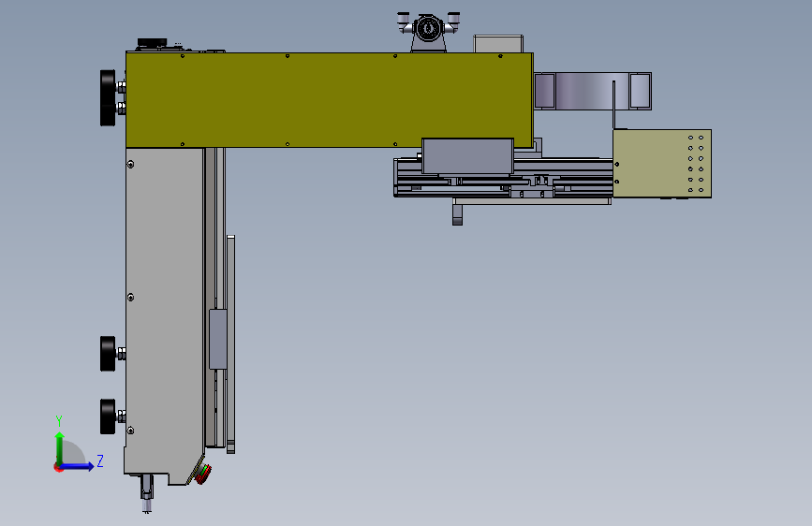The width and height of the screenshot is (812, 526).
Task: Click the red X axis origin ball of the triad
Action: click(58, 467)
